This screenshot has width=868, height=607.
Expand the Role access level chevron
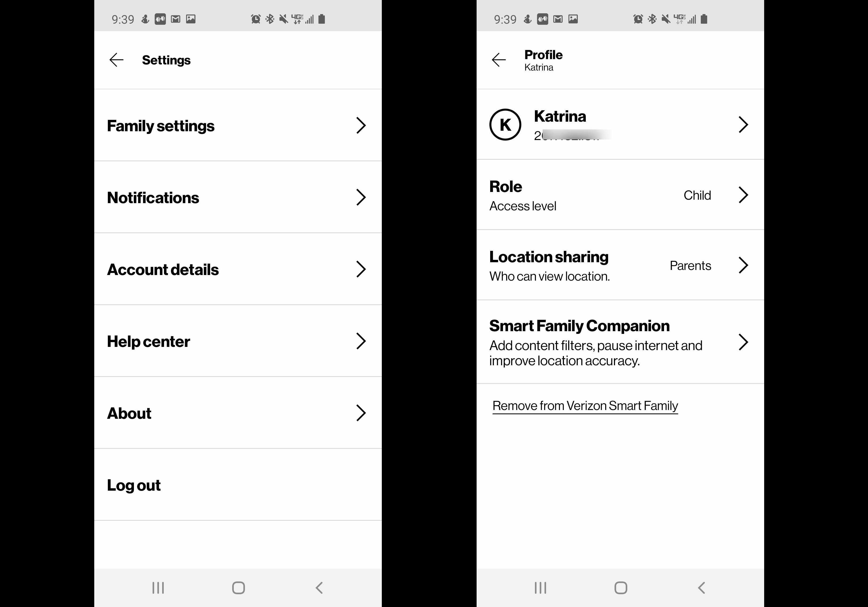pos(744,195)
